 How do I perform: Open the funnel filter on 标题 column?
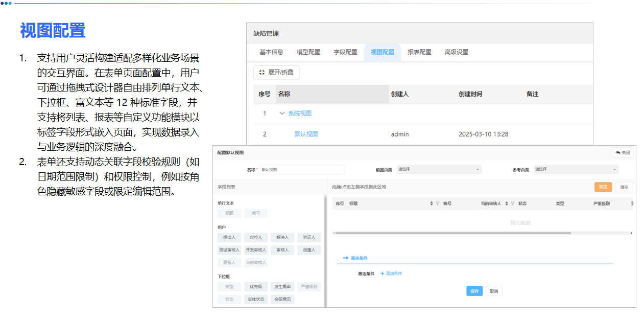coord(438,204)
